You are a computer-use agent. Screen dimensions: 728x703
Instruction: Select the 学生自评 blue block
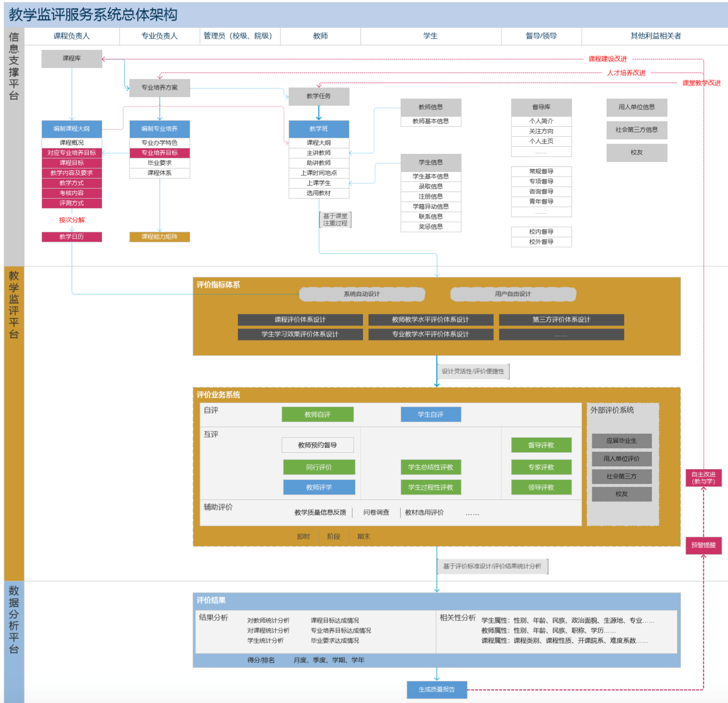click(x=431, y=415)
